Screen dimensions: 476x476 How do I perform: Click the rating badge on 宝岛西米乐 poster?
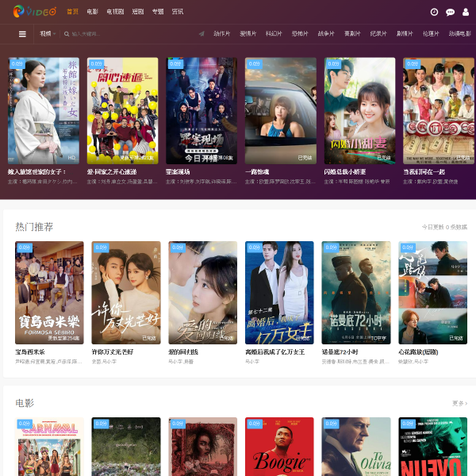click(24, 248)
